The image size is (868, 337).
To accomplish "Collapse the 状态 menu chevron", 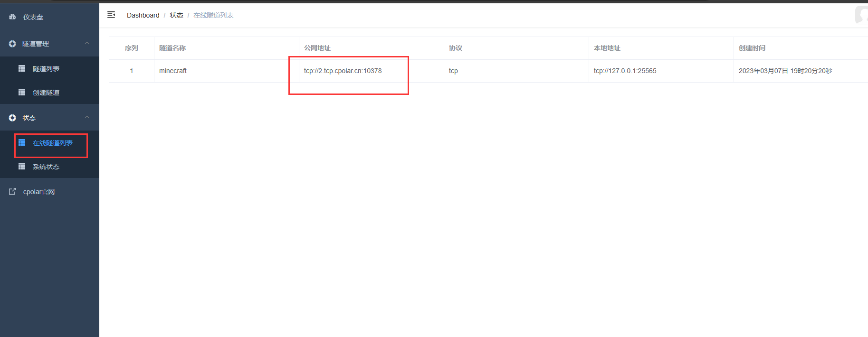I will 87,117.
